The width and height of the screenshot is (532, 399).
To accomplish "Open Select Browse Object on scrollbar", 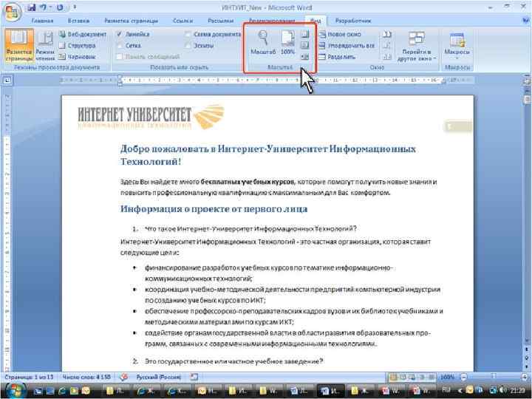I will 527,358.
